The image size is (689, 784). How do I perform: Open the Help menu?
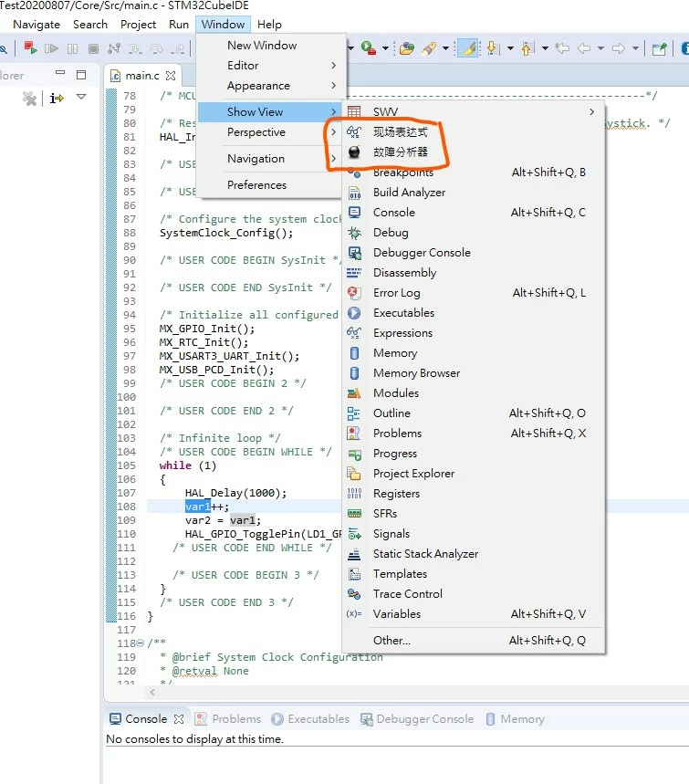[269, 24]
